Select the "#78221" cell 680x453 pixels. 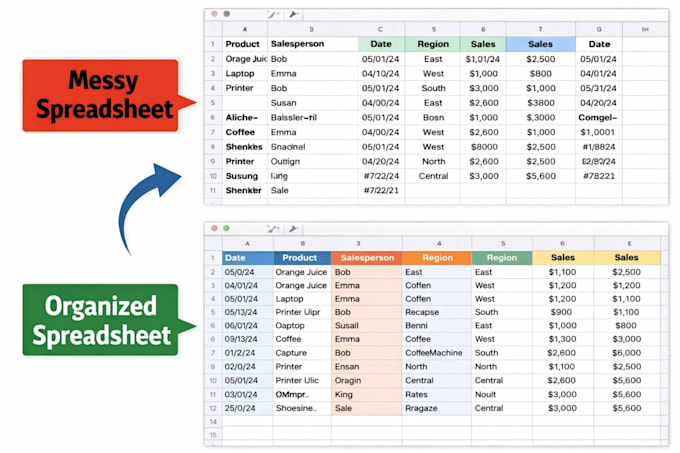tap(599, 176)
